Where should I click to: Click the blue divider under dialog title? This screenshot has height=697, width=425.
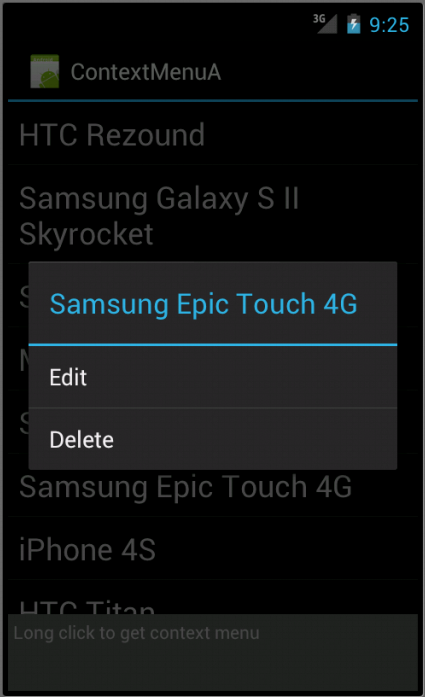[213, 344]
